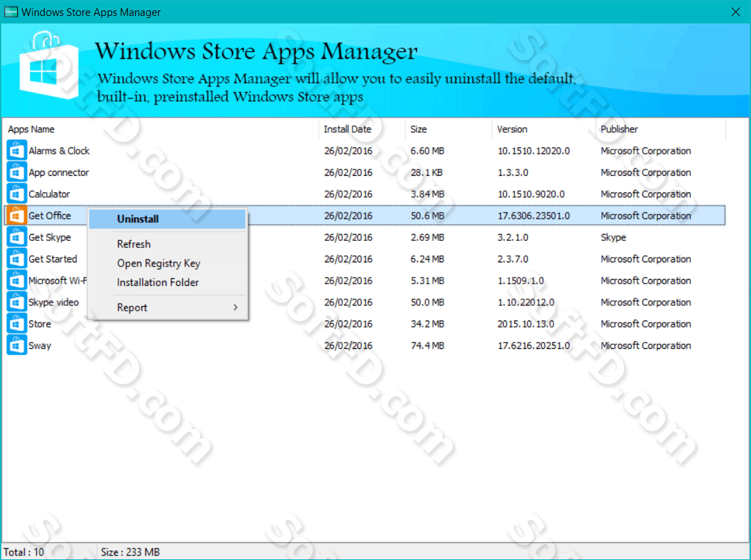Select Refresh in the context menu
The width and height of the screenshot is (751, 560).
click(168, 244)
